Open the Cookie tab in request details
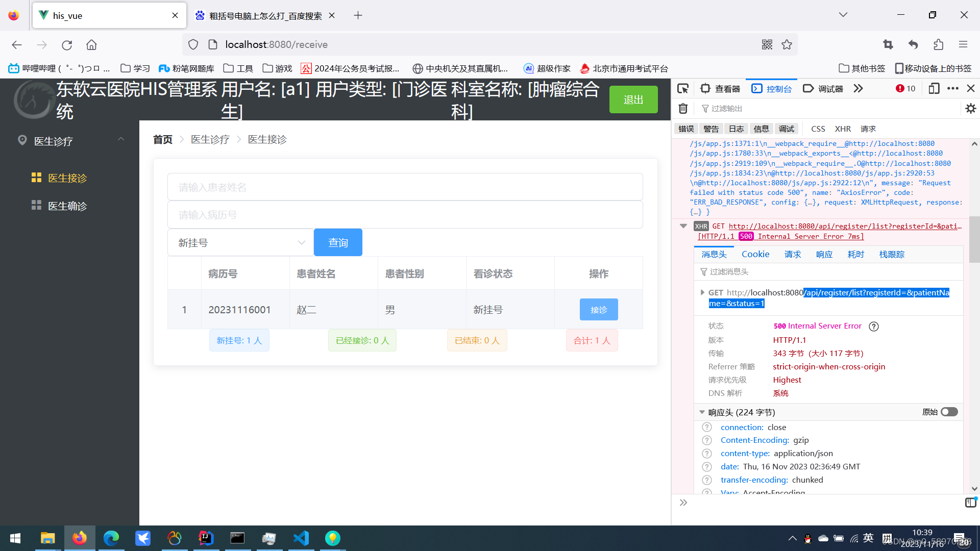Viewport: 980px width, 551px height. coord(755,254)
